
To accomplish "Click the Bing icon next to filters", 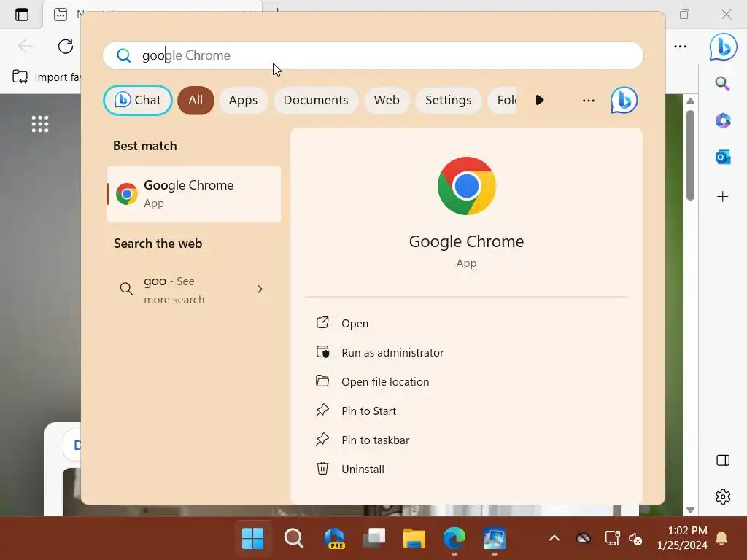I will [x=624, y=100].
